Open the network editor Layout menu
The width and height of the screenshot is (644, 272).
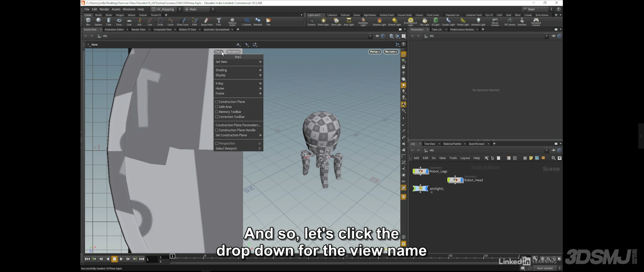coord(465,158)
